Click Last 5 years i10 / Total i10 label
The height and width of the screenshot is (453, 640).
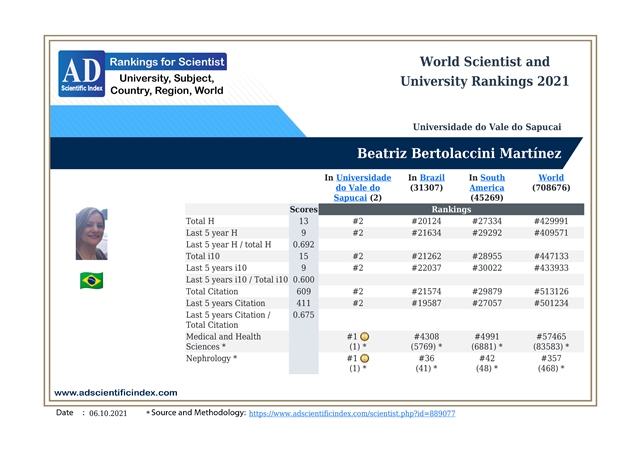pyautogui.click(x=237, y=280)
